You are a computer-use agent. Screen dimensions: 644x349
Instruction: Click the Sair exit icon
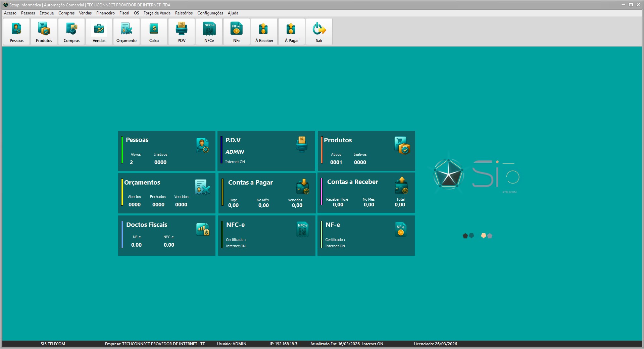tap(319, 32)
